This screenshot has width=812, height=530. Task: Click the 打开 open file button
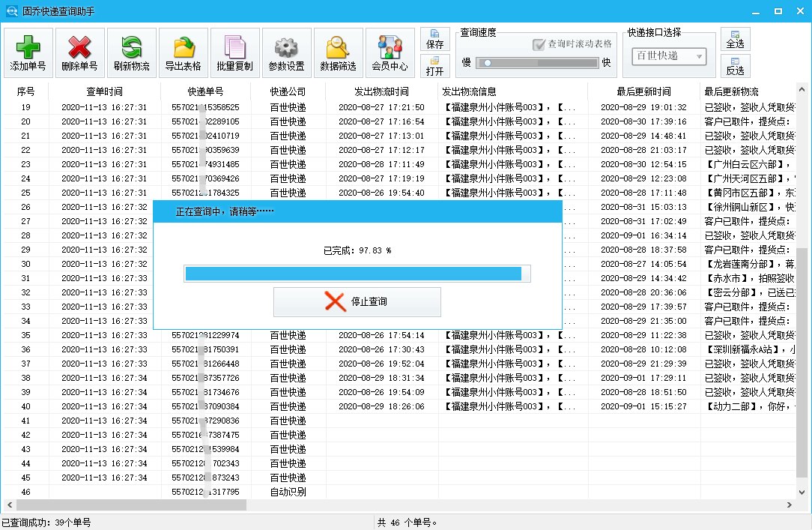pos(435,66)
